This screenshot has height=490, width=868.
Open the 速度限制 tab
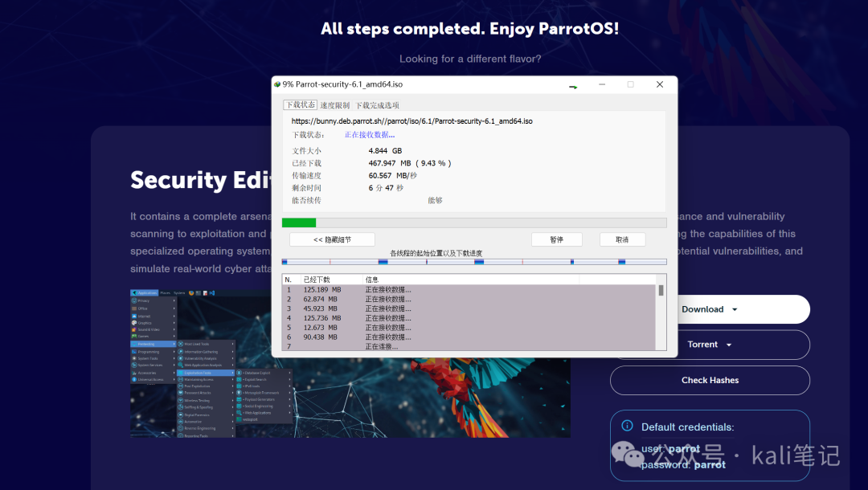[x=334, y=105]
